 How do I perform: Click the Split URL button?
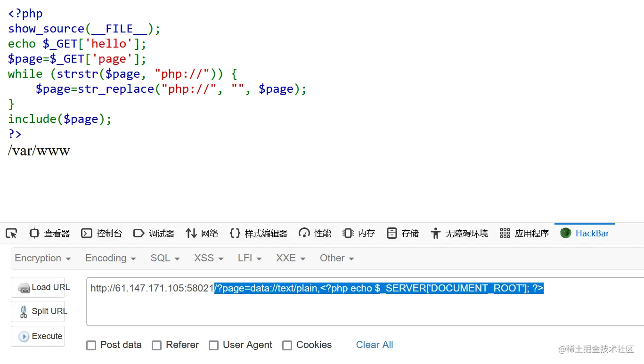point(38,311)
